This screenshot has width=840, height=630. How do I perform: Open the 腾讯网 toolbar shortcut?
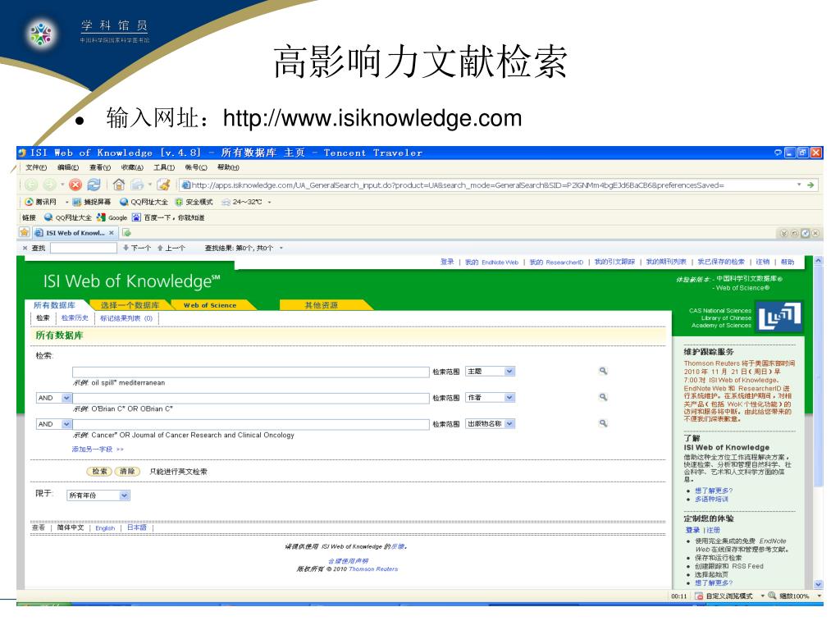click(41, 202)
